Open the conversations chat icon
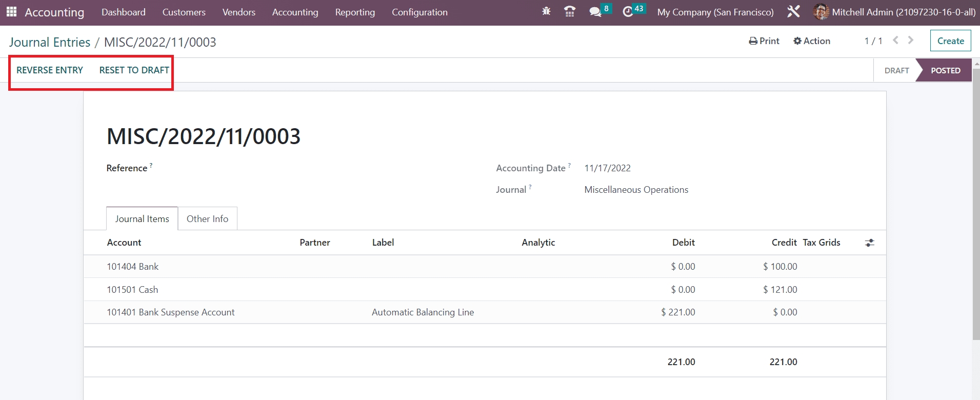The height and width of the screenshot is (400, 980). (x=595, y=12)
